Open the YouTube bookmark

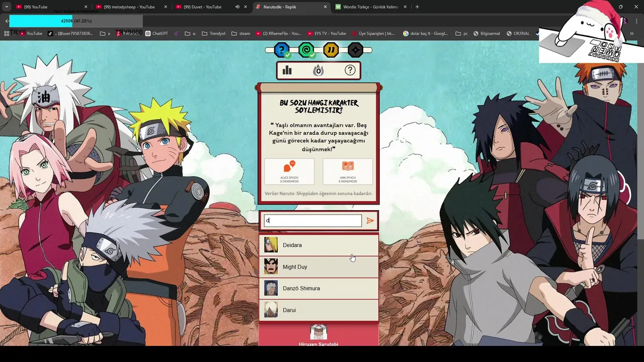[31, 34]
